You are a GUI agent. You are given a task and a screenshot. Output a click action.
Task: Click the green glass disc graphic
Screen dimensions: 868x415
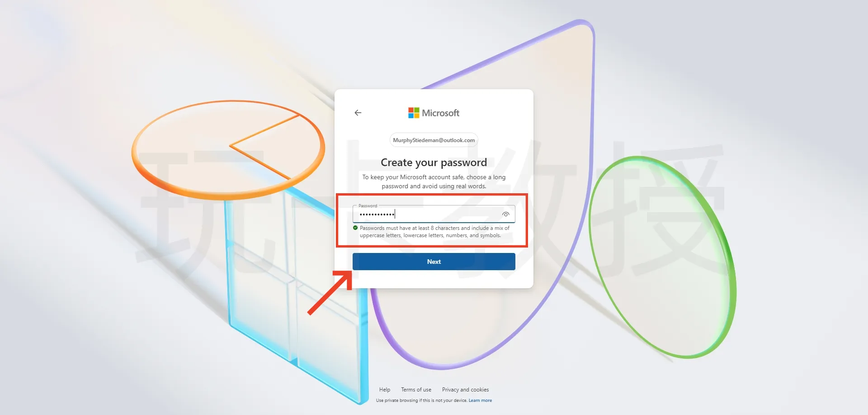[662, 257]
